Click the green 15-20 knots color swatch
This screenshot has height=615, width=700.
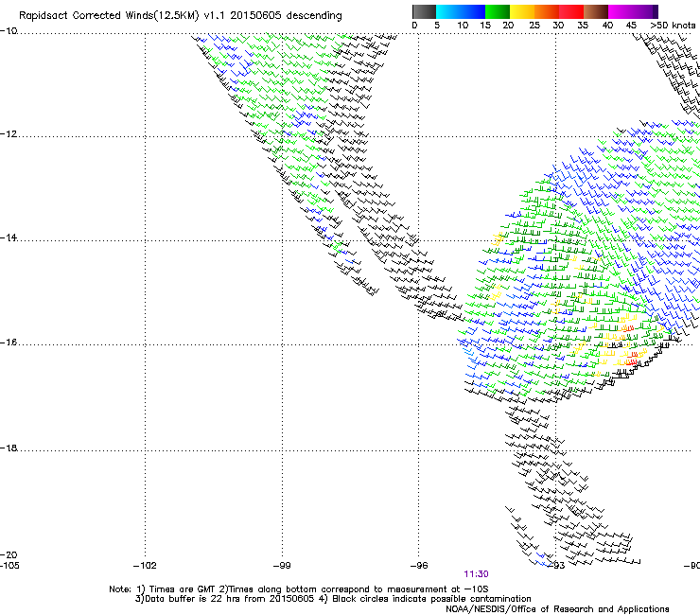pos(498,11)
